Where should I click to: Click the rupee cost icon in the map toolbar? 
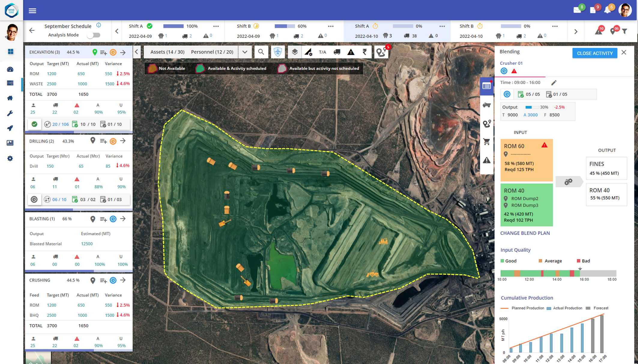[364, 52]
